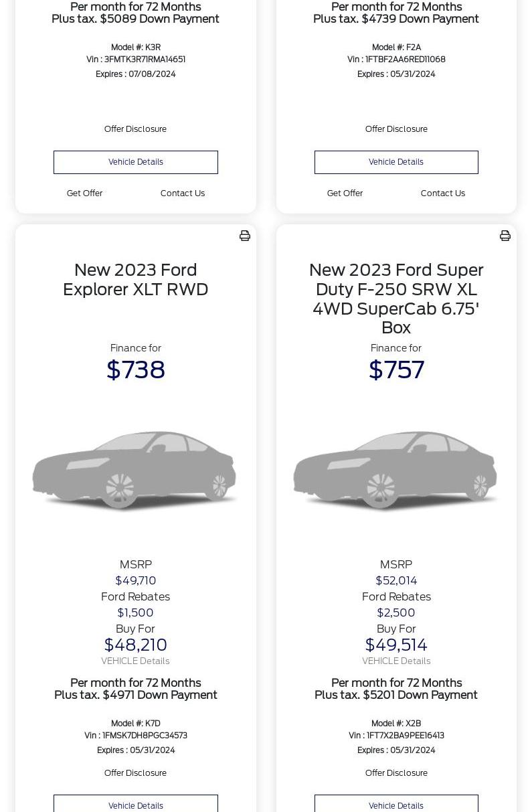The image size is (532, 812).
Task: Expand Offer Disclosure for Model K3R
Action: [135, 129]
